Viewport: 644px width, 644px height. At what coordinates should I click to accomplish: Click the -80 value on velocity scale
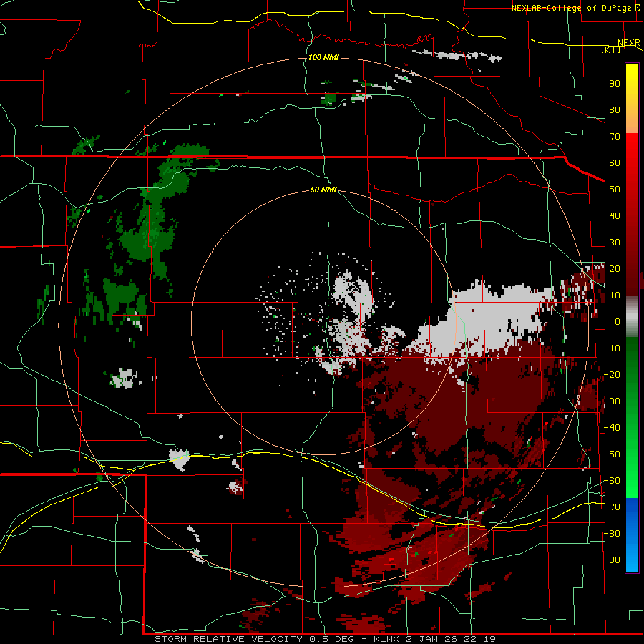coord(612,534)
